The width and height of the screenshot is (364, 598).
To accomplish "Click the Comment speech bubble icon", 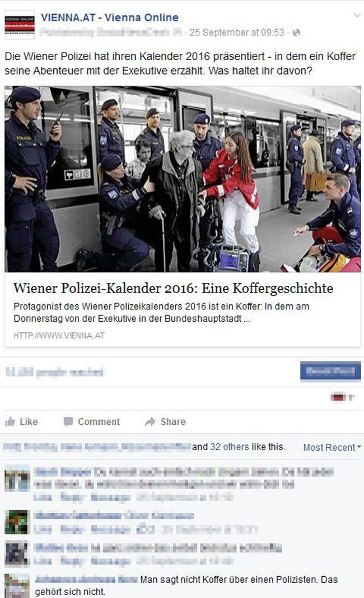I will tap(68, 421).
